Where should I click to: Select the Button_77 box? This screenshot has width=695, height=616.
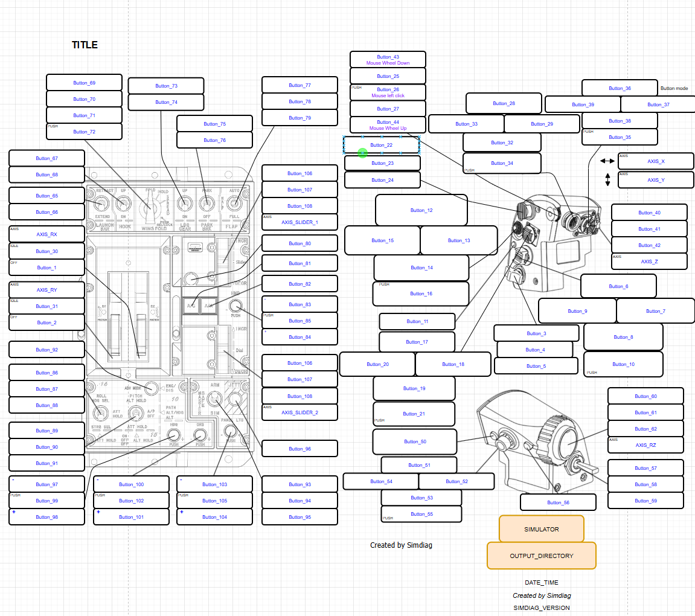tap(299, 85)
